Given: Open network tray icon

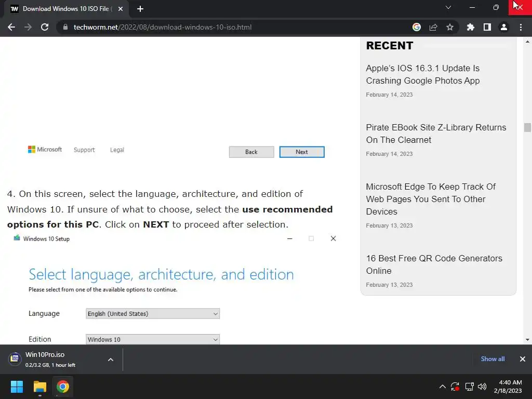Looking at the screenshot, I should 469,387.
